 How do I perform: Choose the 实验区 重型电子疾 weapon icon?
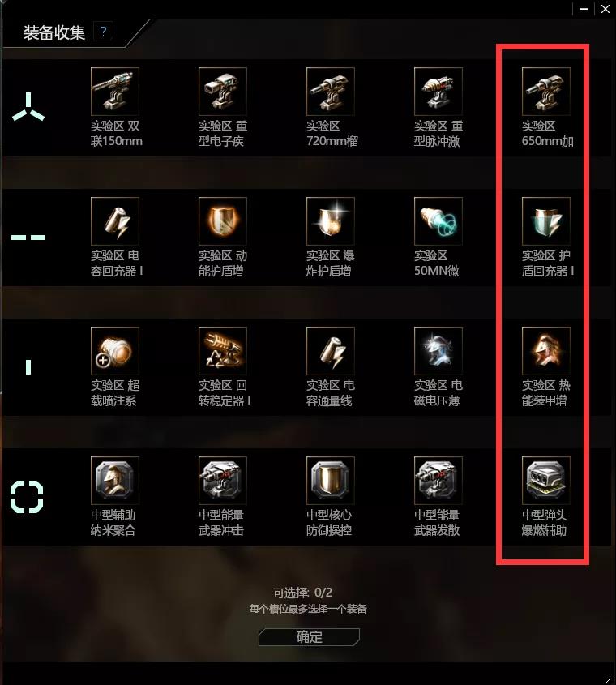[223, 92]
